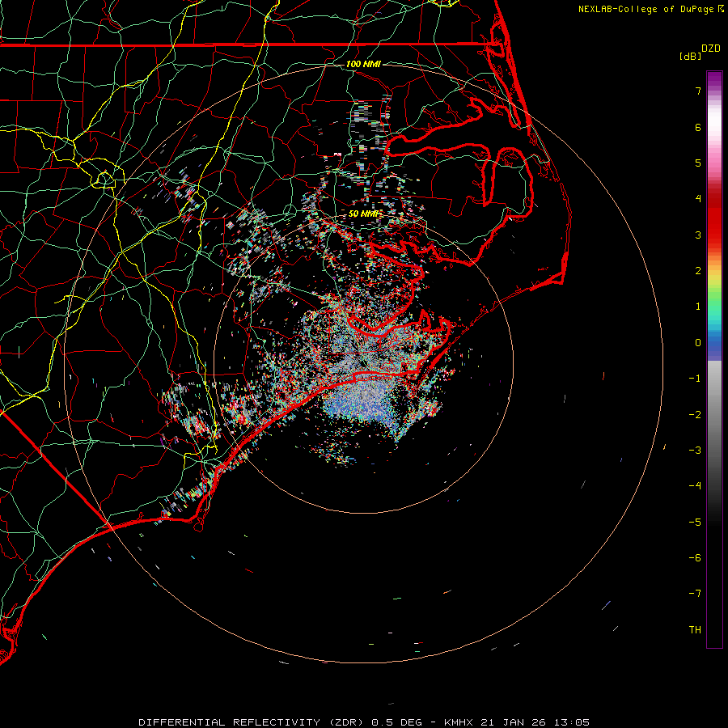Click the NEXLAB-College of DuPage logo text
This screenshot has width=728, height=728.
(645, 9)
